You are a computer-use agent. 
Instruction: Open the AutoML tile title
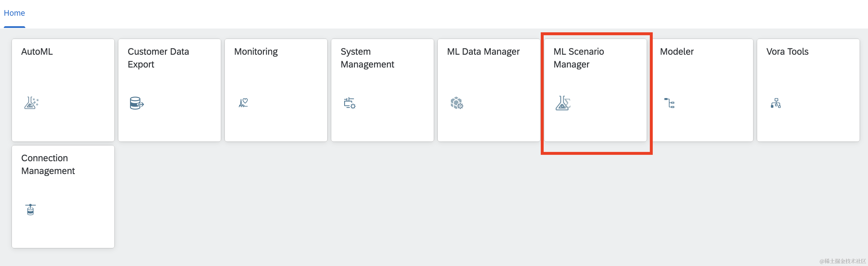pyautogui.click(x=37, y=52)
